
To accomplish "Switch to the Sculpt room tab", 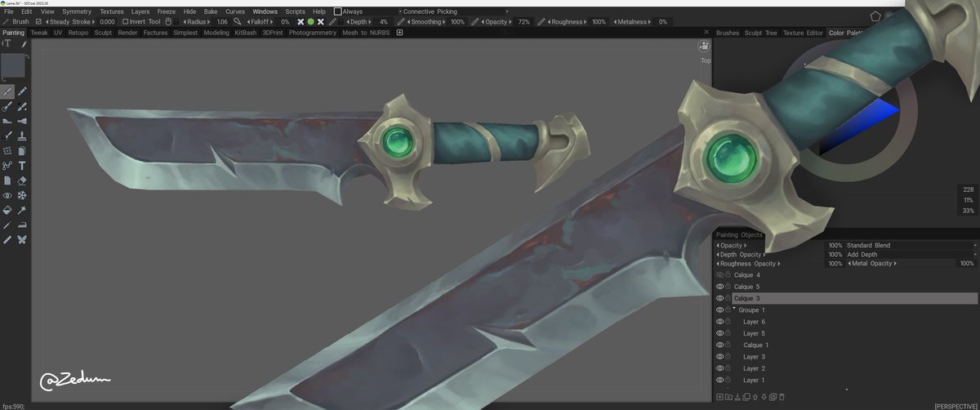I will (x=103, y=33).
